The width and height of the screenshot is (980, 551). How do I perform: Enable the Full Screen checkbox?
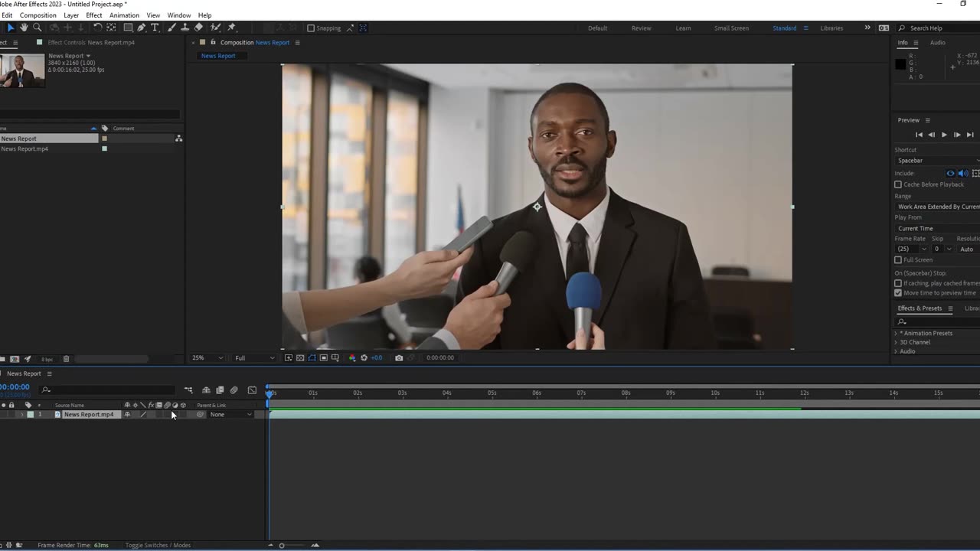click(898, 259)
